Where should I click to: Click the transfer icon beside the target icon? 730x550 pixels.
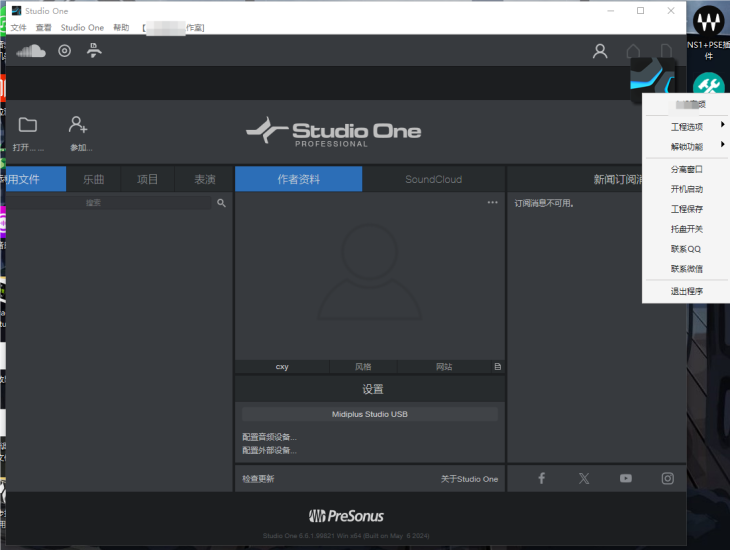point(94,50)
